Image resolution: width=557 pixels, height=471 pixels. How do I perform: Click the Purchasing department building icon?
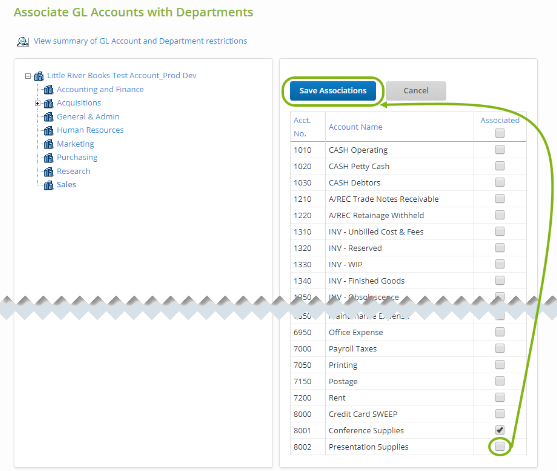click(x=48, y=158)
